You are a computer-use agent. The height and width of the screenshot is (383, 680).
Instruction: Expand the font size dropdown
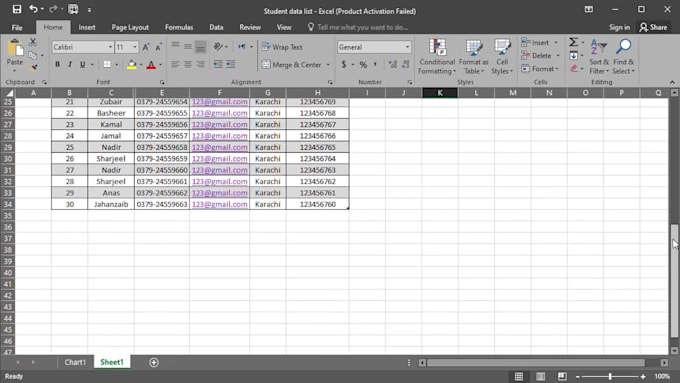click(135, 47)
